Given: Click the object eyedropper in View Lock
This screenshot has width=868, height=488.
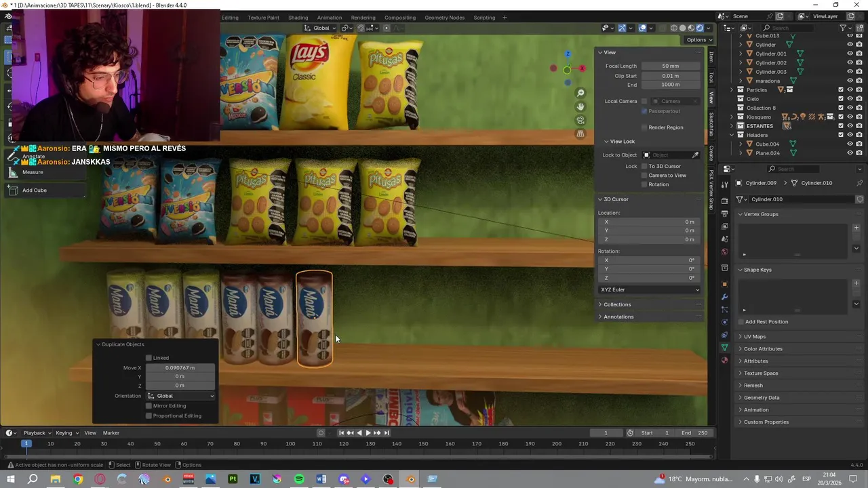Looking at the screenshot, I should [x=695, y=155].
